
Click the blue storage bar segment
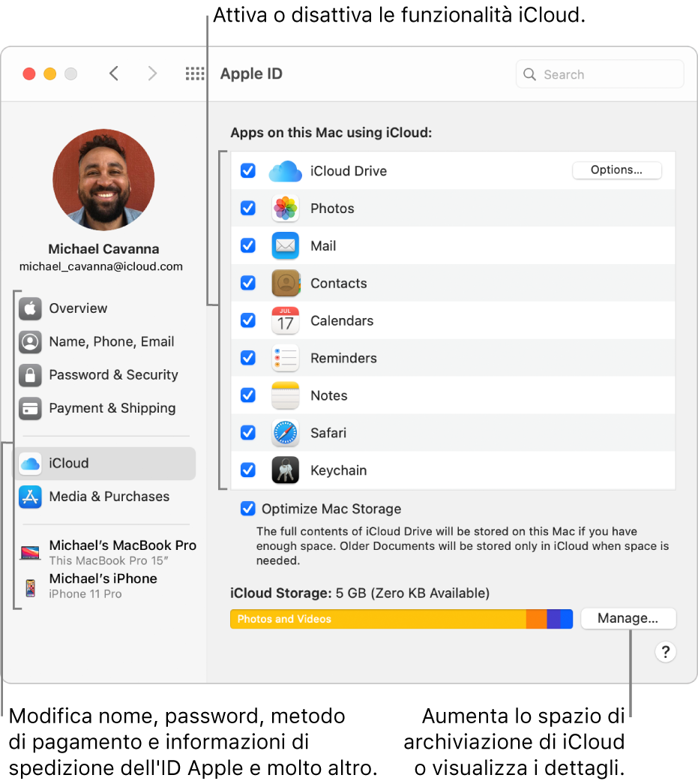tap(566, 619)
